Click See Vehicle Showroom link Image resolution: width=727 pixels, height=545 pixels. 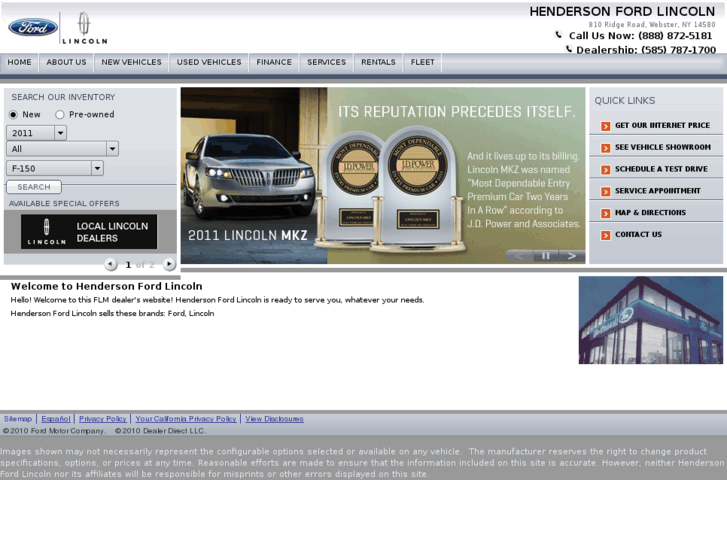coord(663,147)
